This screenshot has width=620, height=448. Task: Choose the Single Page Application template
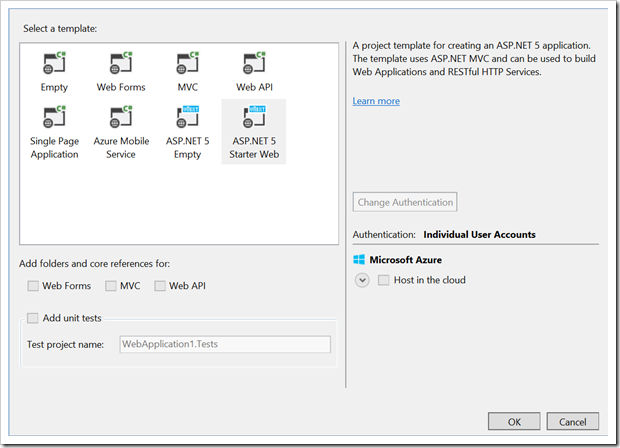55,119
